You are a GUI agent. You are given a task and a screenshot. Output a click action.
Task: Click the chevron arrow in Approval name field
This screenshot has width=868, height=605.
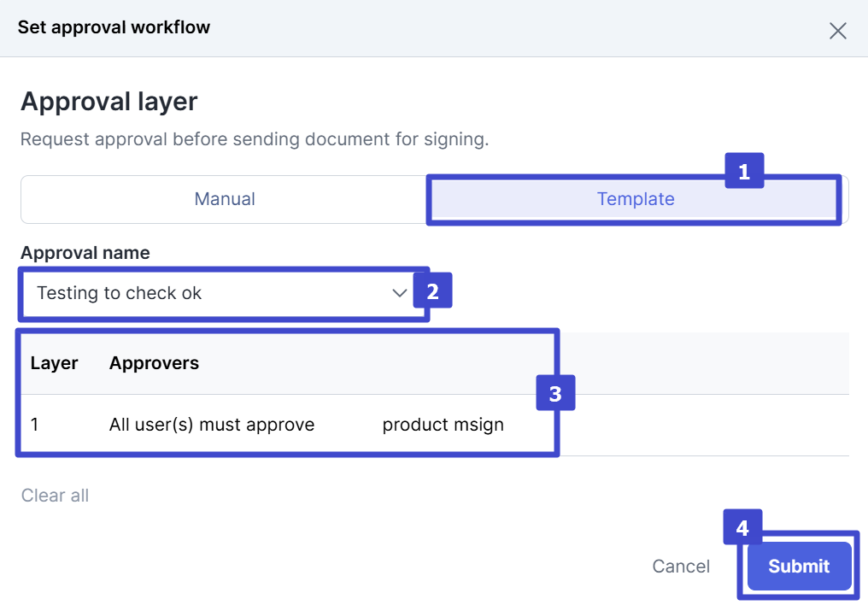pos(399,293)
